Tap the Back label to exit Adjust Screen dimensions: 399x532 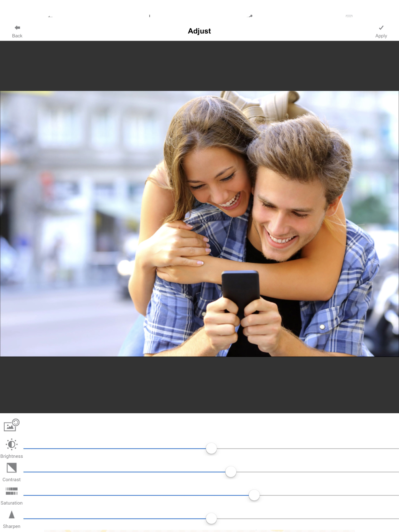[x=17, y=36]
